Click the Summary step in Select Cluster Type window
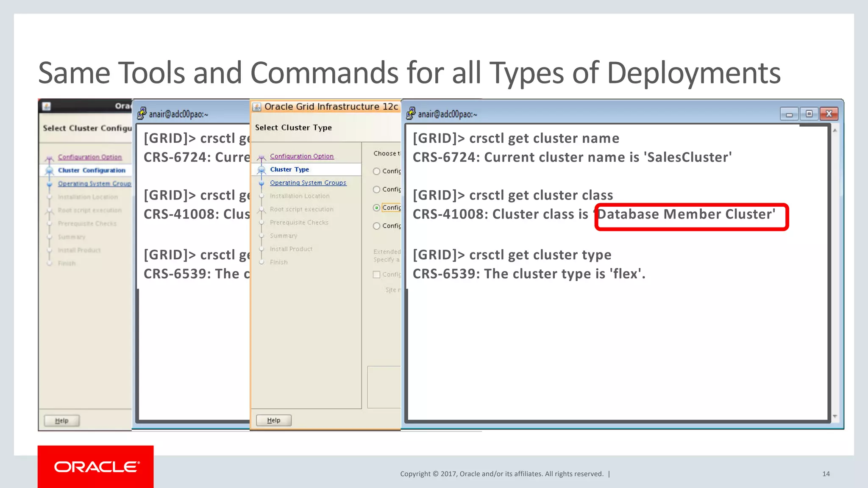Image resolution: width=868 pixels, height=488 pixels. 284,236
